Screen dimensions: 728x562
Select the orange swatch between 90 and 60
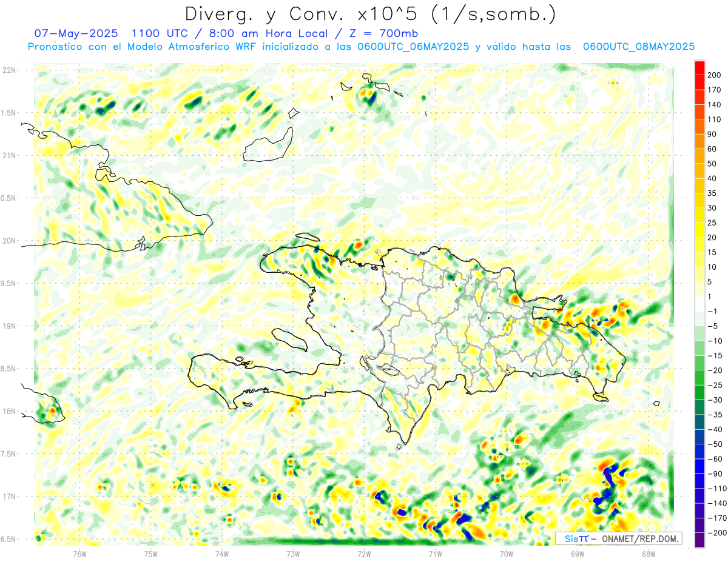pos(699,141)
